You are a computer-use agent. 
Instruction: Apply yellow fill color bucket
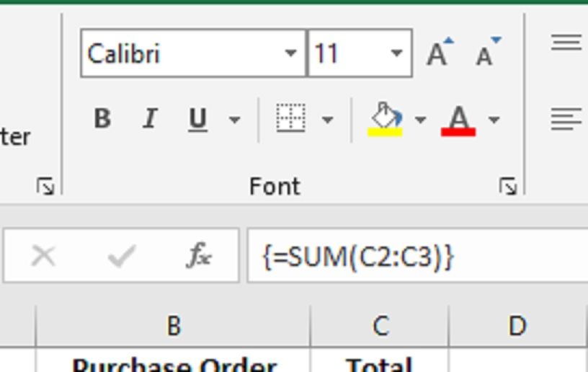pos(386,119)
